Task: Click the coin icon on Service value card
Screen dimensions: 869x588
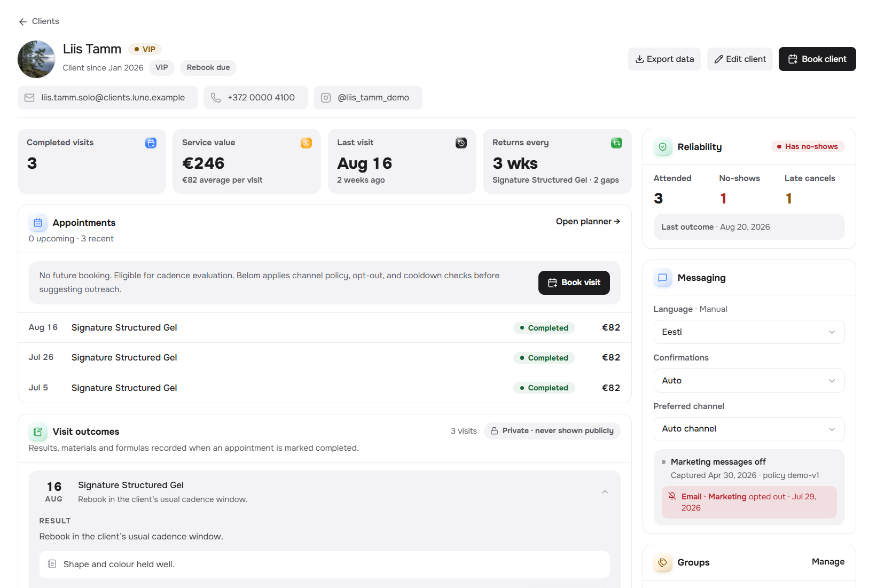Action: (x=306, y=143)
